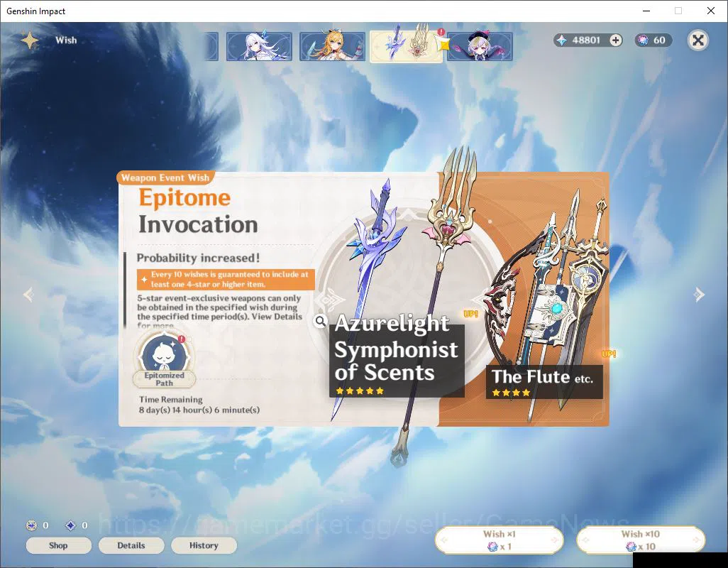Go to next banner with right arrow
The height and width of the screenshot is (568, 728).
coord(699,295)
